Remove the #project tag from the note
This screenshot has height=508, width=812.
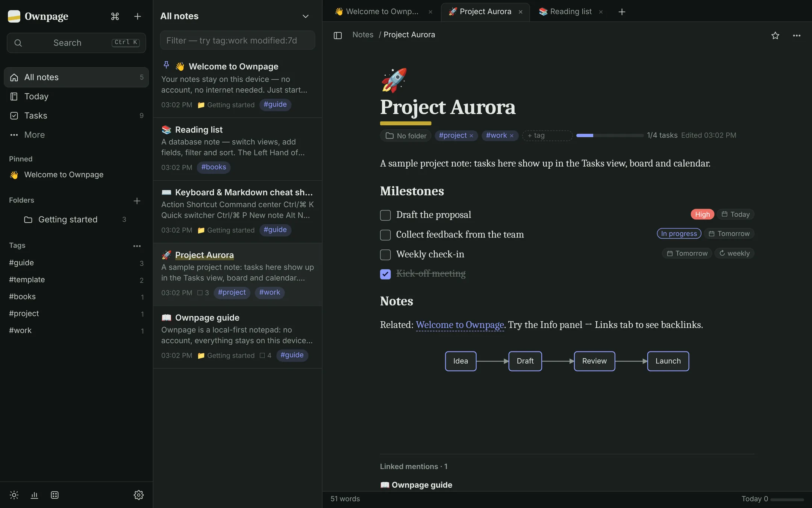coord(471,136)
